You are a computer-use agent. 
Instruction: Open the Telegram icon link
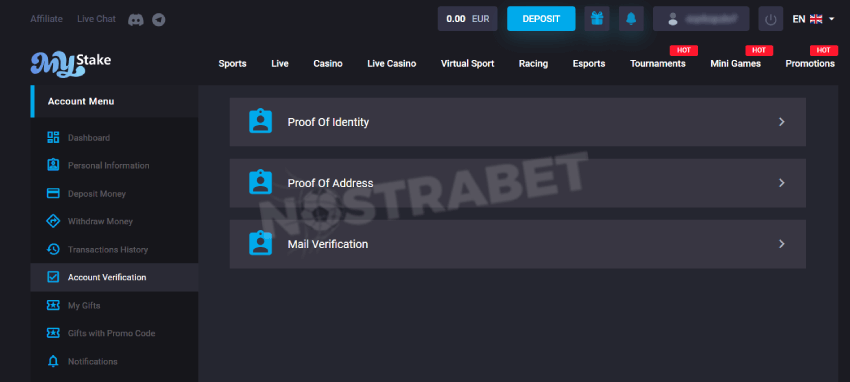tap(159, 20)
